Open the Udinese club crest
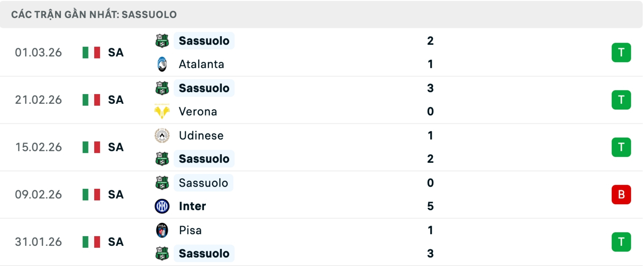The height and width of the screenshot is (266, 644). point(162,136)
